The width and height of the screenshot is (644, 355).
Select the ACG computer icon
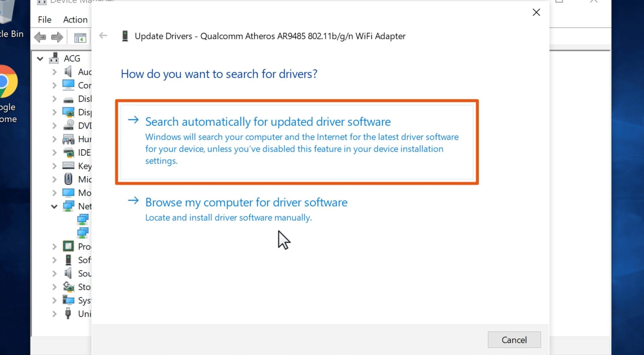[54, 58]
